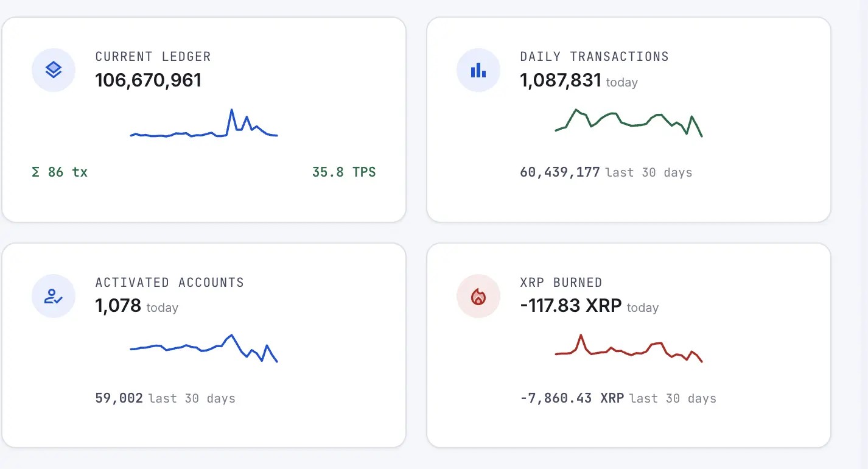The width and height of the screenshot is (868, 469).
Task: Click the Current Ledger layers icon
Action: (x=54, y=70)
